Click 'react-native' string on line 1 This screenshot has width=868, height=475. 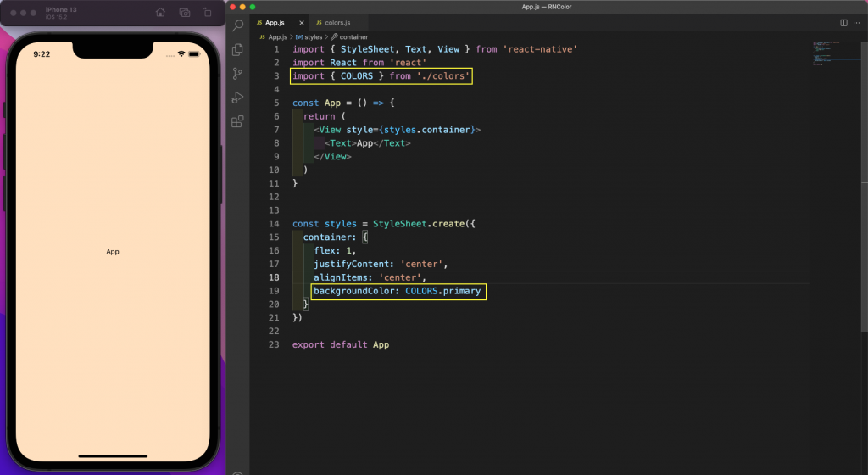[540, 49]
